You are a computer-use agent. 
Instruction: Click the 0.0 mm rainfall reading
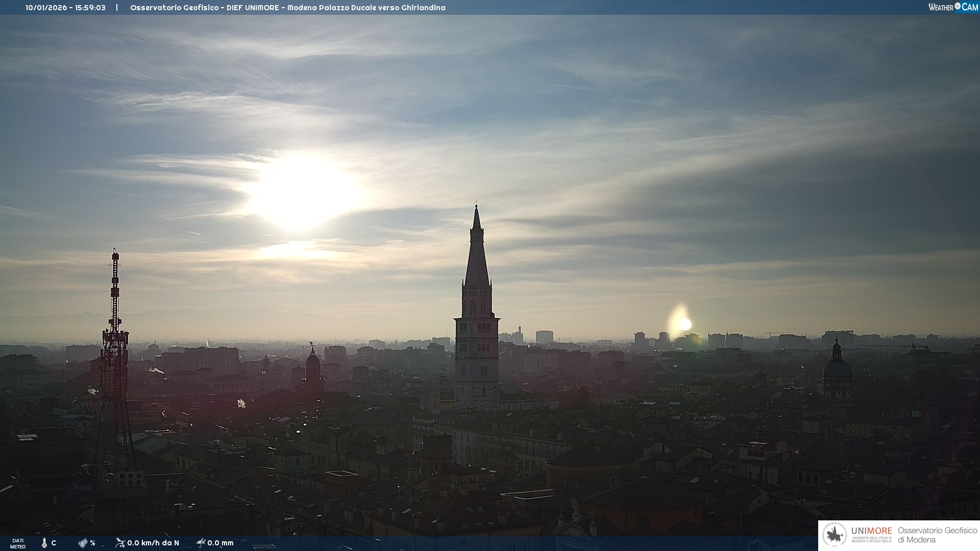220,543
